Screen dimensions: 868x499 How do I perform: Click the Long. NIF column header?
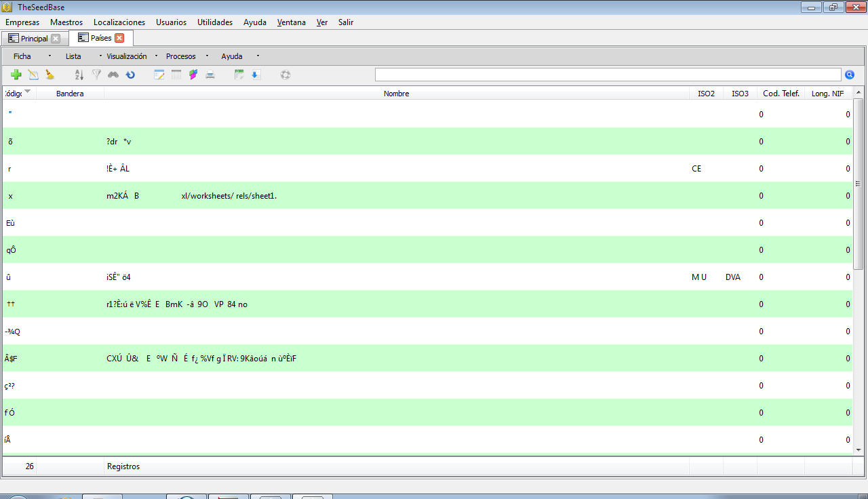(828, 94)
